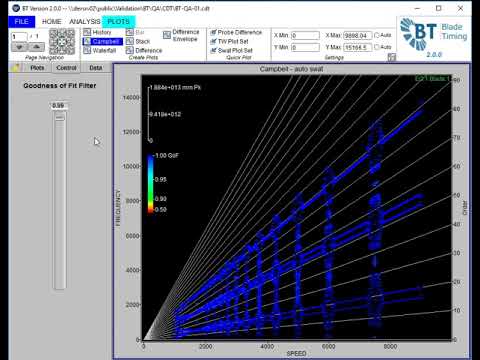Switch to the ANALYSIS ribbon tab

click(x=85, y=22)
